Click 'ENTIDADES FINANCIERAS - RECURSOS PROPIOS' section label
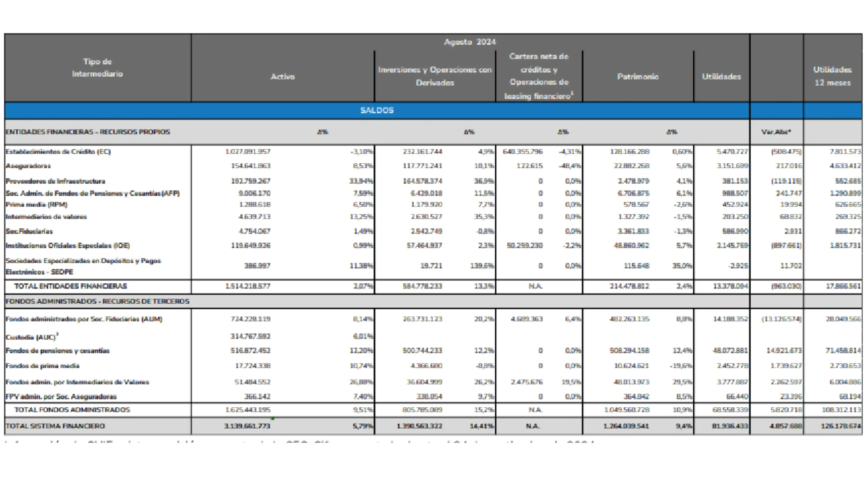 pos(88,132)
